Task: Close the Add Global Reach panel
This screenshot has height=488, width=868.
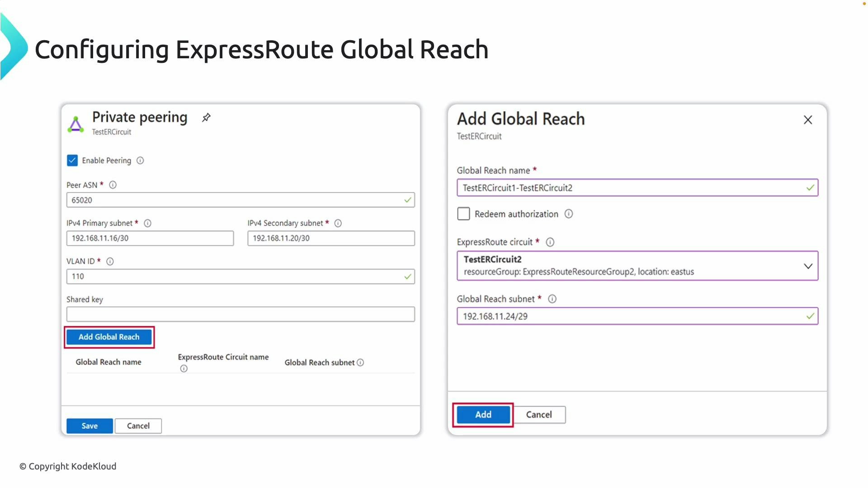Action: 808,120
